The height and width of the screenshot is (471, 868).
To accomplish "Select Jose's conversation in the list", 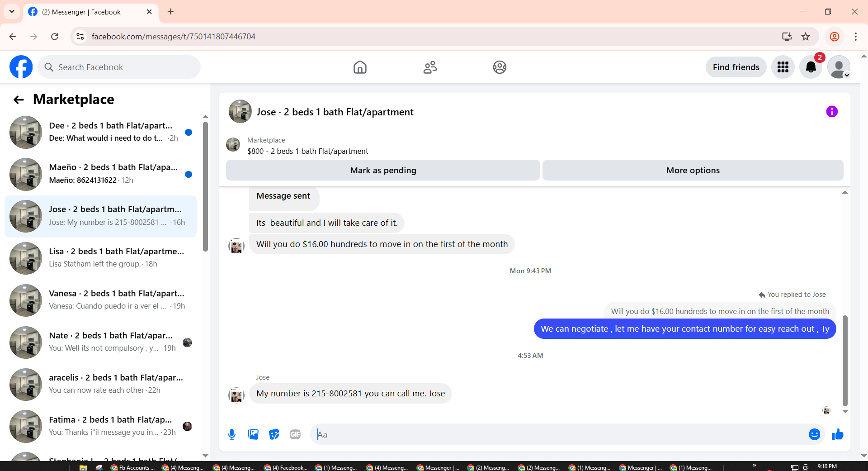I will (x=100, y=216).
